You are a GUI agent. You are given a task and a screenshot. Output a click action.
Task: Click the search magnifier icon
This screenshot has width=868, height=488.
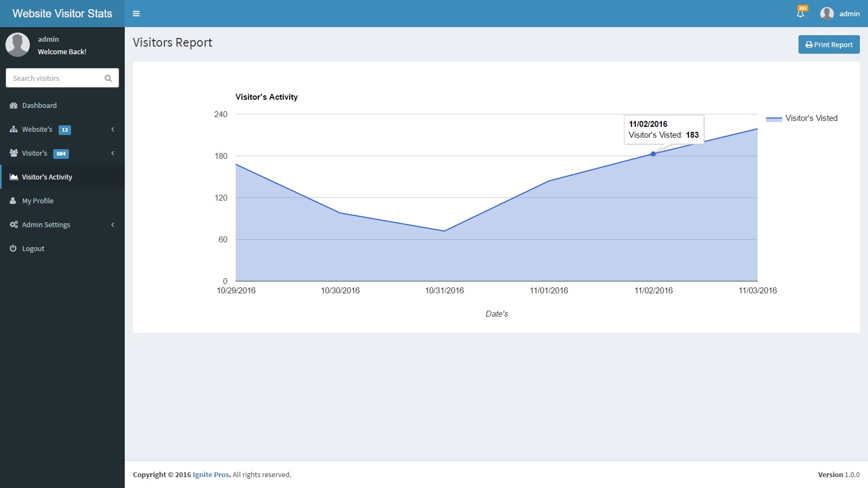[x=108, y=78]
